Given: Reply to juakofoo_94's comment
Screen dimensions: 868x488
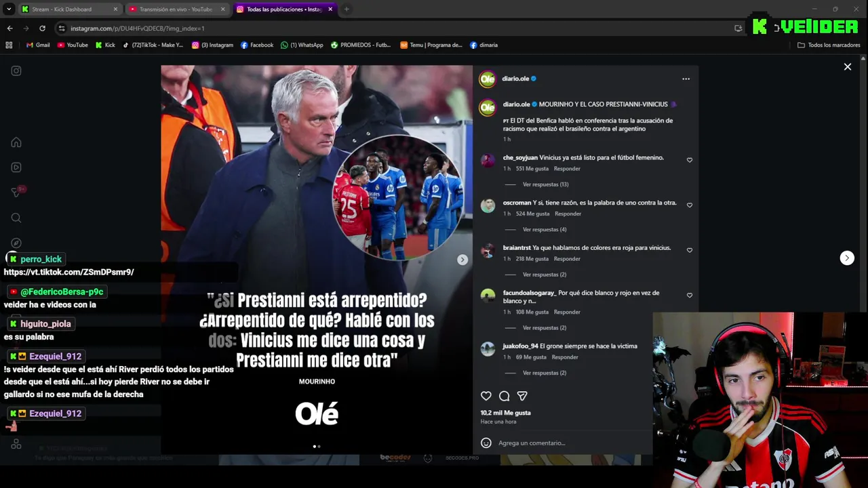Looking at the screenshot, I should point(565,357).
